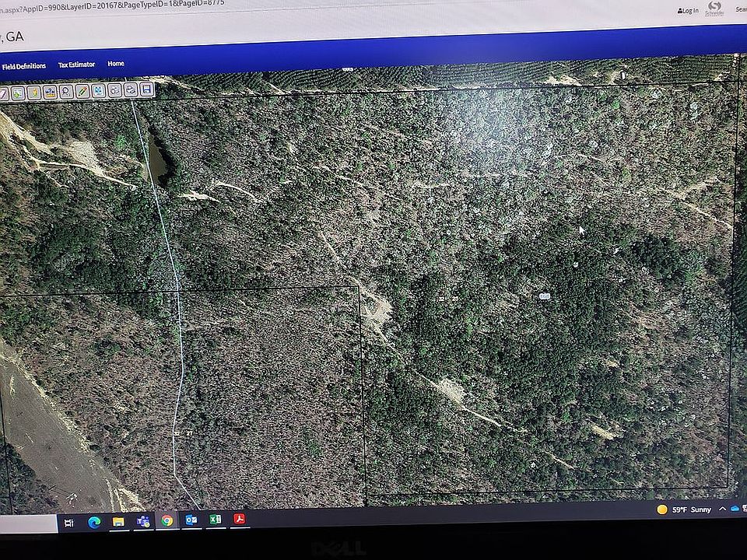This screenshot has width=747, height=560.
Task: Open the Field Definitions menu
Action: 24,64
